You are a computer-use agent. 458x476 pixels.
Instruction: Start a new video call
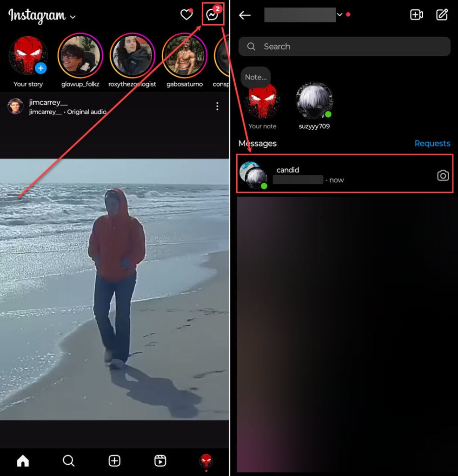pos(416,15)
